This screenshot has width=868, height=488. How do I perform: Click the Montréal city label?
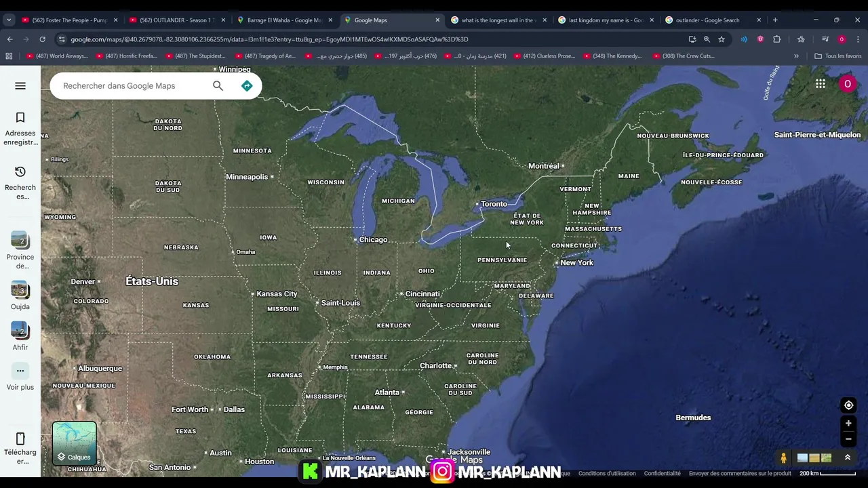click(543, 166)
